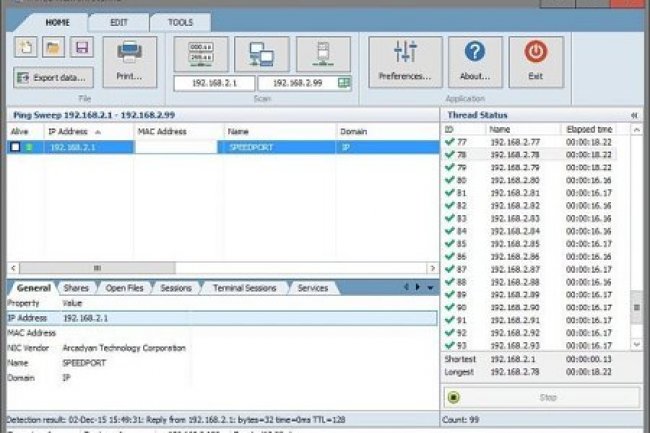
Task: Start the IP range scan icon
Action: point(200,54)
